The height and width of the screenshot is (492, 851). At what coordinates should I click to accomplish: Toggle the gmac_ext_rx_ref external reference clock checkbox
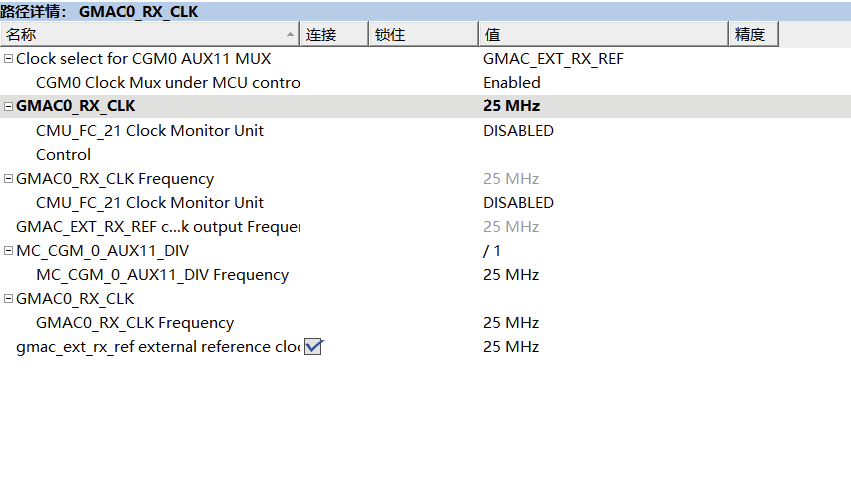coord(313,347)
